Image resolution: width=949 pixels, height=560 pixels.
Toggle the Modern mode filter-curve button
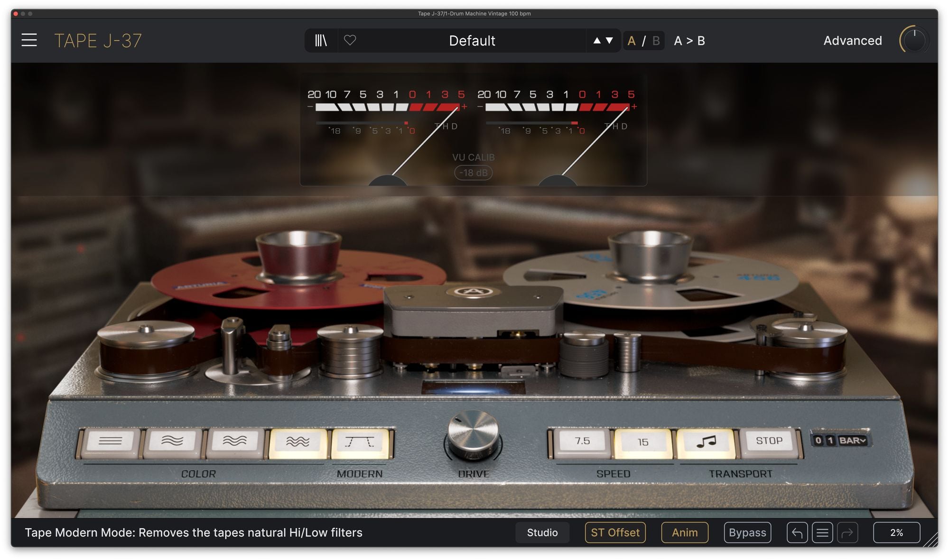[x=360, y=441]
